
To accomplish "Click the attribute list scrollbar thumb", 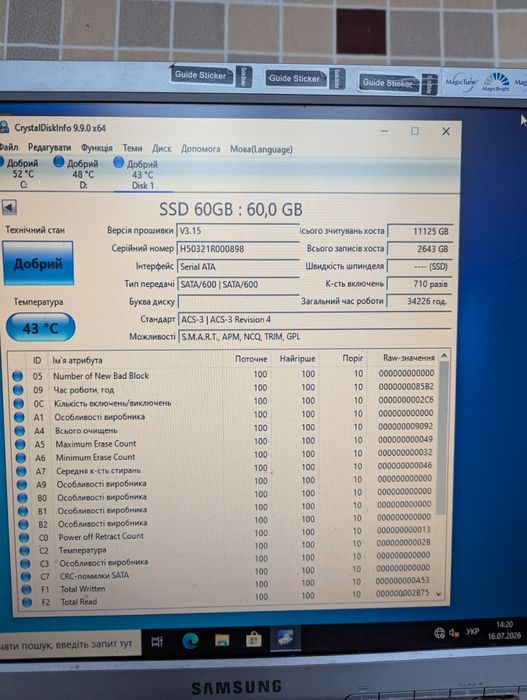I will 443,438.
